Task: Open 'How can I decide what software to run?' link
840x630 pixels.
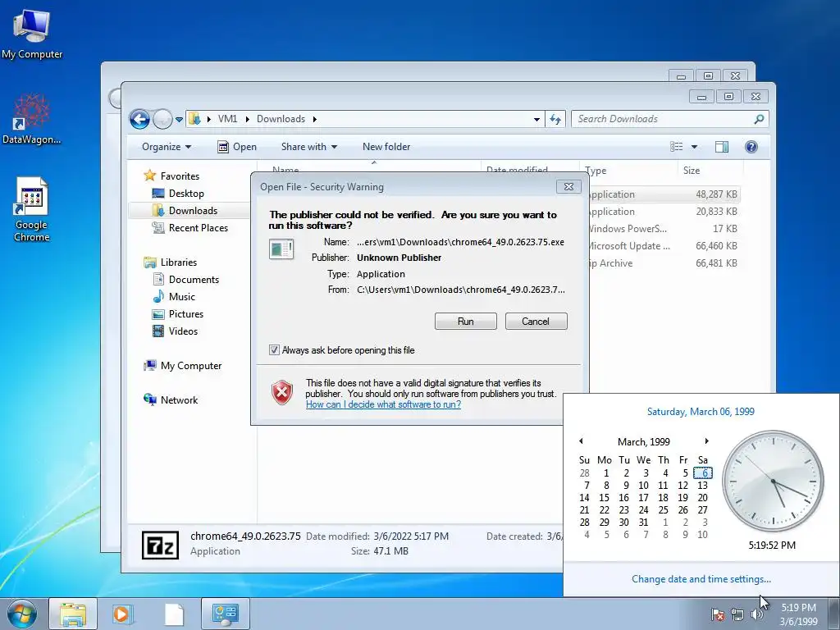Action: click(x=384, y=404)
